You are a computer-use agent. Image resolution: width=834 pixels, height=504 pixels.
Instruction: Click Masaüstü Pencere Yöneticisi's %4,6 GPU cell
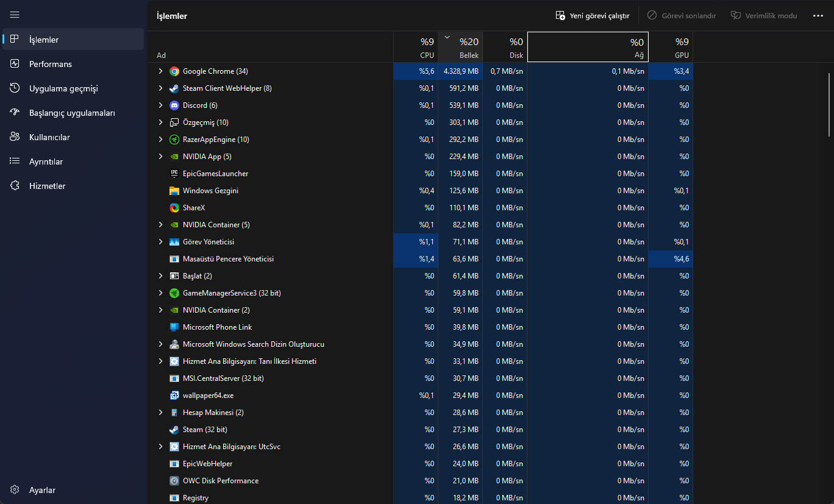pyautogui.click(x=671, y=259)
